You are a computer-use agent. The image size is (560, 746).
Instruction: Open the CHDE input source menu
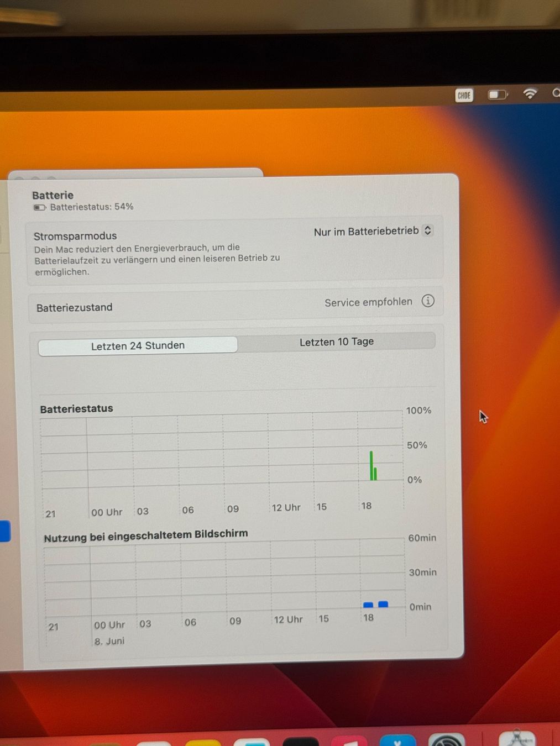[464, 96]
